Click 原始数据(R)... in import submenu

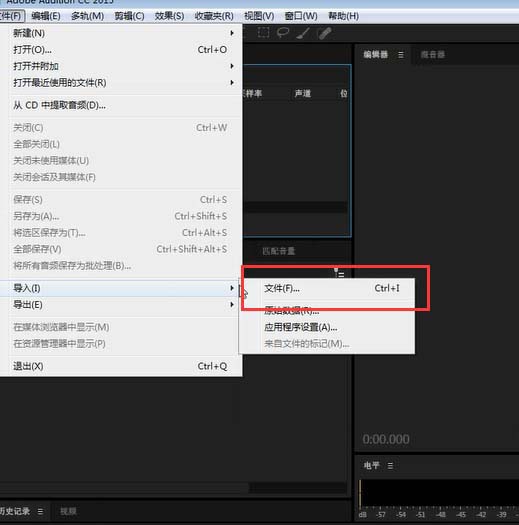[327, 311]
